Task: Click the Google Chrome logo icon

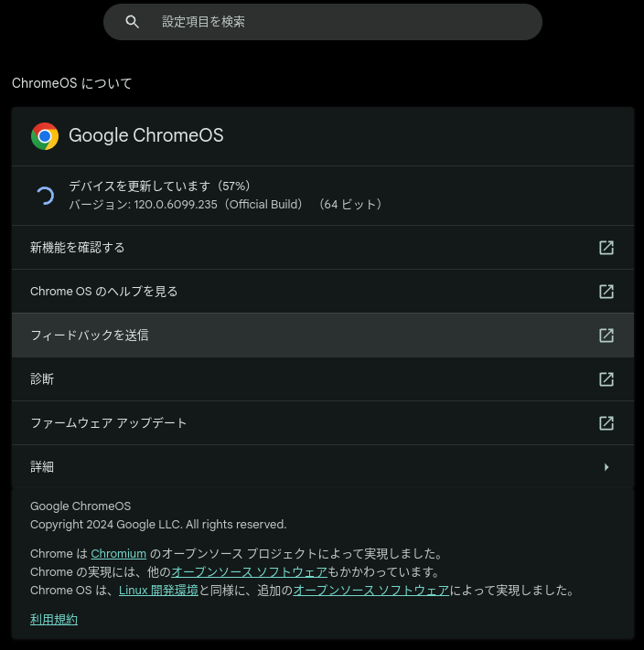Action: [45, 136]
